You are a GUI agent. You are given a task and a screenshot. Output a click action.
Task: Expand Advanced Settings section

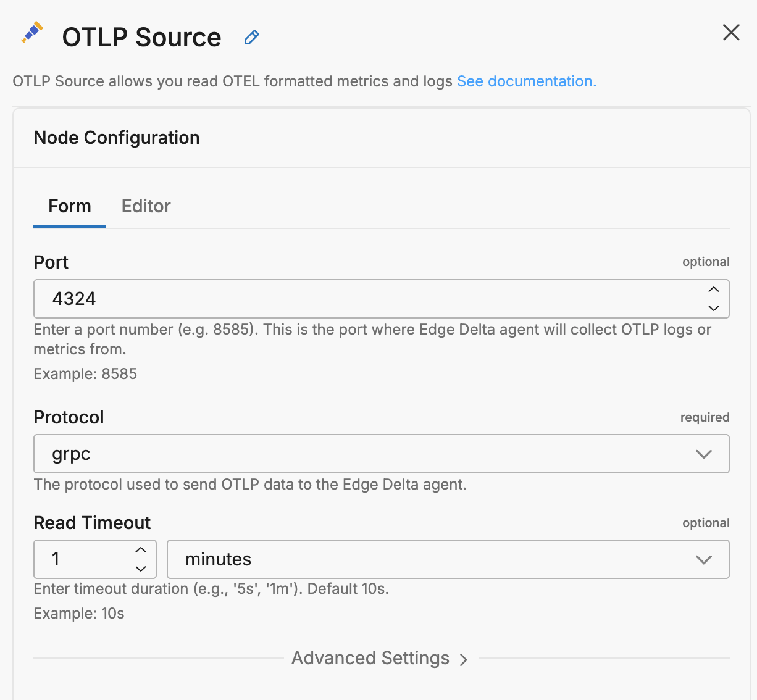click(370, 658)
